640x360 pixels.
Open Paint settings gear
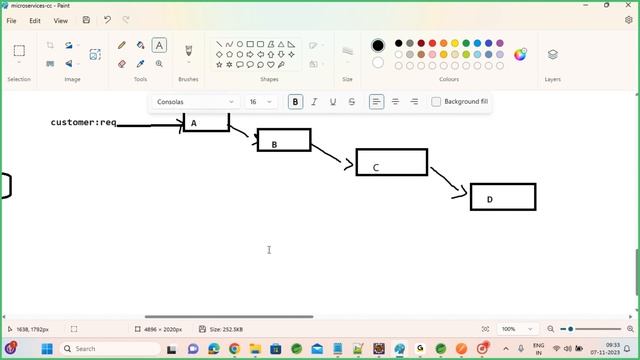pos(629,20)
